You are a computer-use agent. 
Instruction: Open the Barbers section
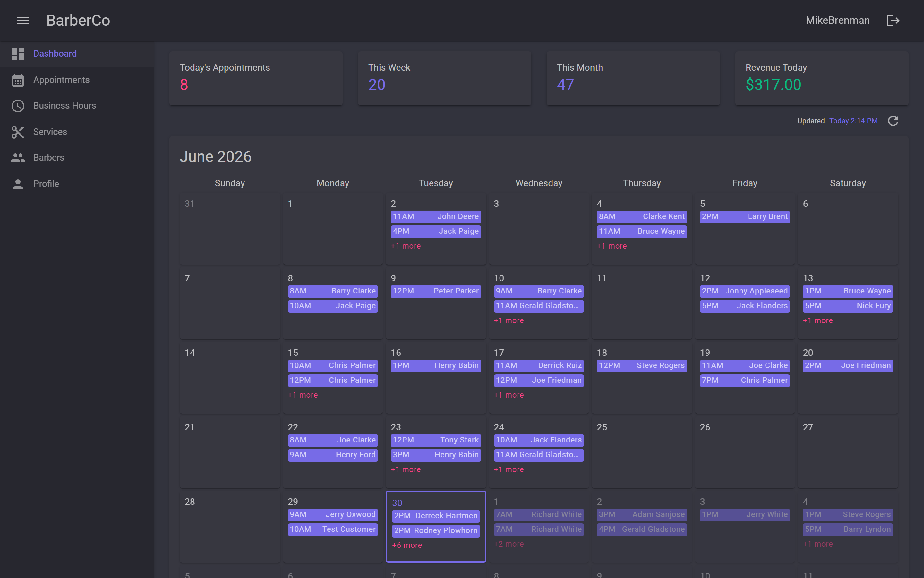(77, 157)
